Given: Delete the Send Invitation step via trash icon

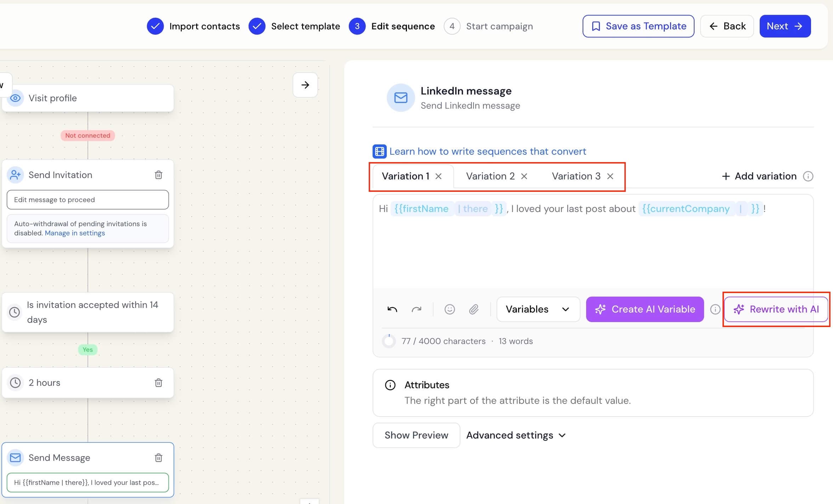Looking at the screenshot, I should point(158,175).
